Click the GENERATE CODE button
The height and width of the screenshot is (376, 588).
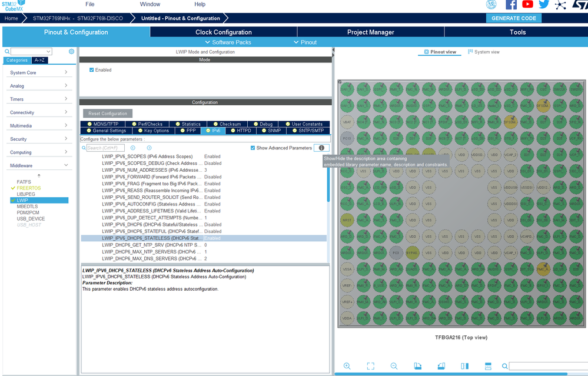tap(514, 18)
